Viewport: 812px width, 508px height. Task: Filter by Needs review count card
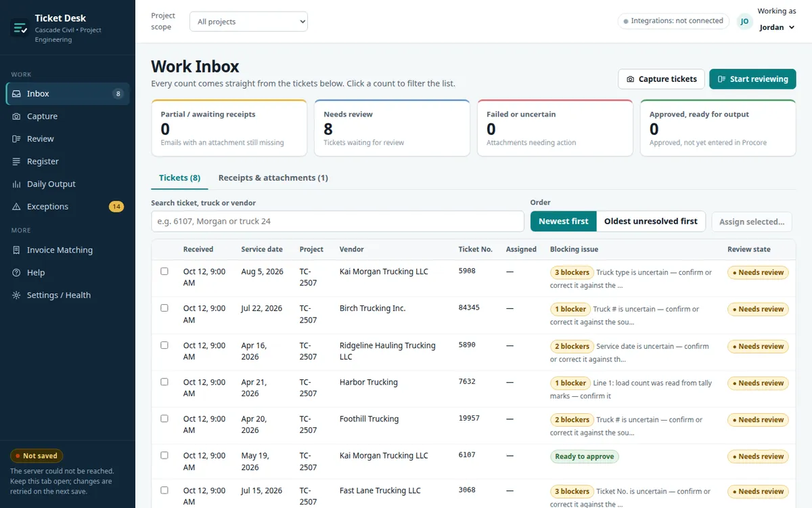tap(392, 128)
